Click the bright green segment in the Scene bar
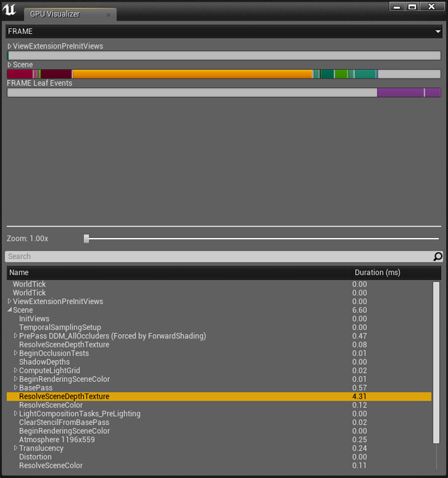 pos(341,74)
